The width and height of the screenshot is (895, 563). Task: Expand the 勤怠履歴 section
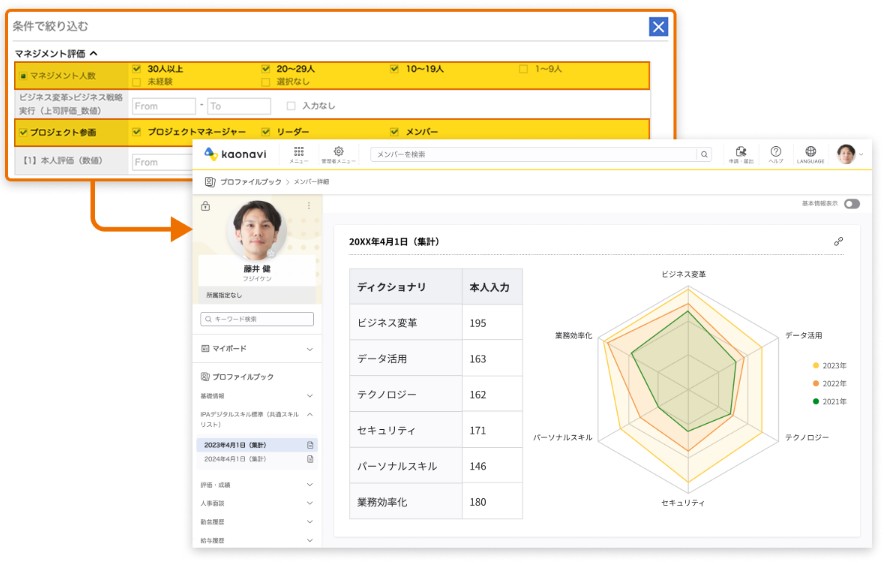pos(310,521)
